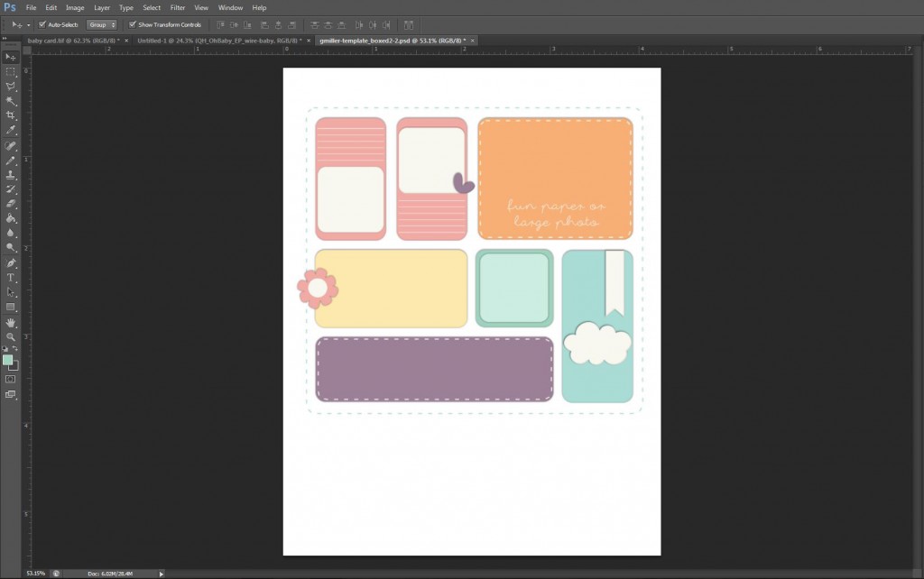The width and height of the screenshot is (924, 579).
Task: Open the Edit menu
Action: coord(51,7)
